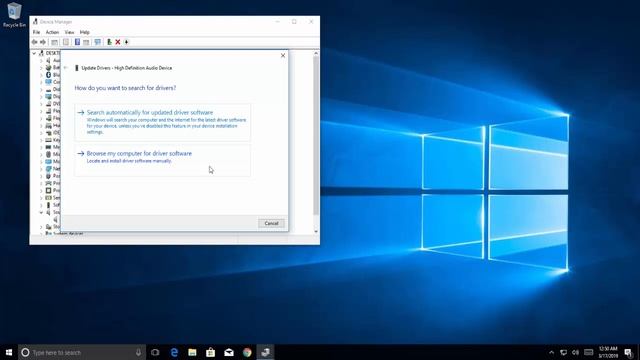Select audio device child under Sound node
This screenshot has height=360, width=640.
pos(56,220)
